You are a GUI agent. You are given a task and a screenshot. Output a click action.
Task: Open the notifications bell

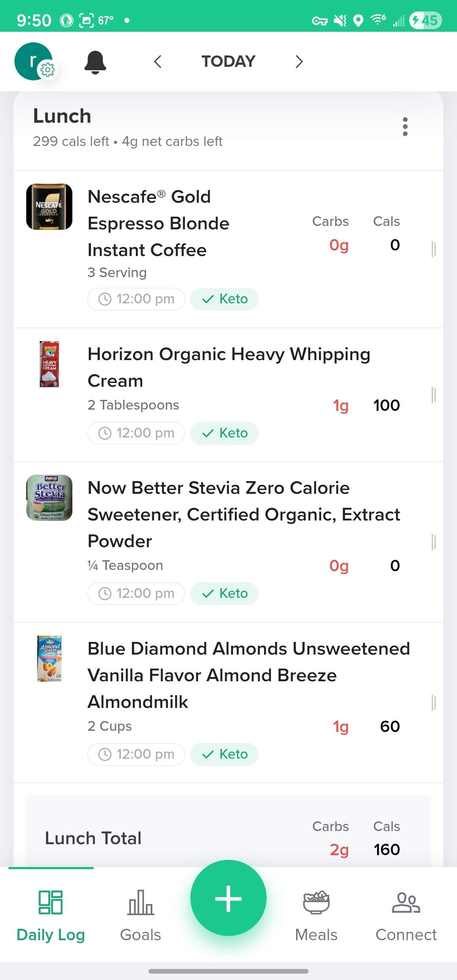coord(95,62)
